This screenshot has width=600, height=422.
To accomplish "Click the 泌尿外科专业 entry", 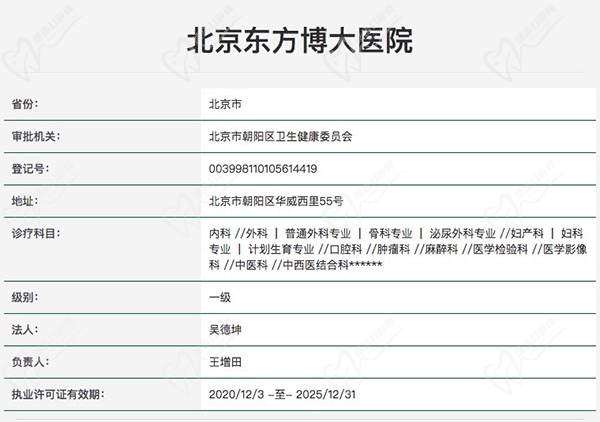I will pos(462,233).
